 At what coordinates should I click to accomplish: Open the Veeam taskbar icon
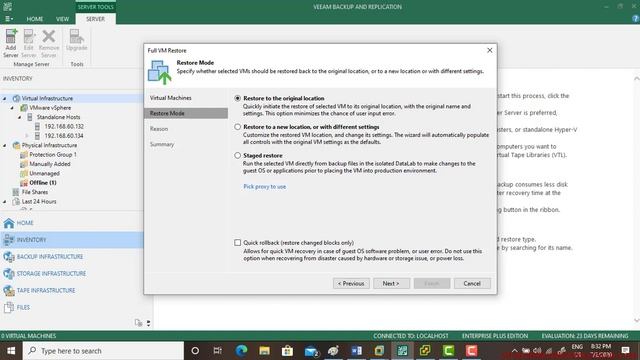pyautogui.click(x=402, y=351)
